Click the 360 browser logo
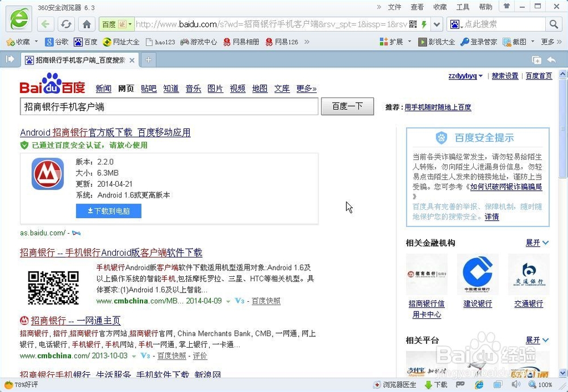Image resolution: width=568 pixels, height=392 pixels. (x=19, y=19)
